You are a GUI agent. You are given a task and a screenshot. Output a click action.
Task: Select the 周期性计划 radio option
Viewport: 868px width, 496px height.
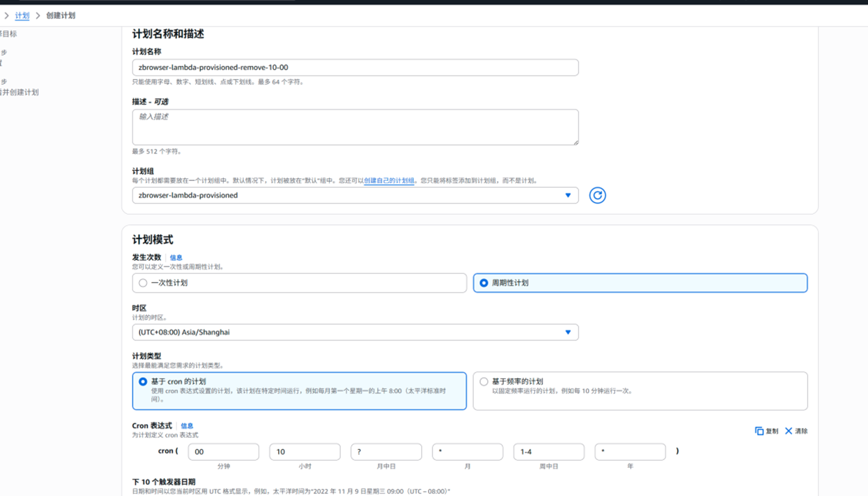(484, 283)
